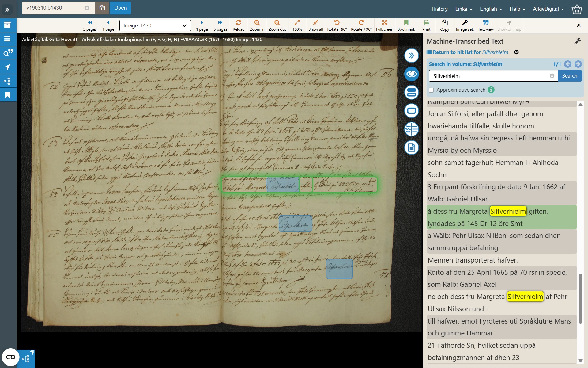Return to hit list for Silfverhielm
This screenshot has width=588, height=368.
(467, 52)
